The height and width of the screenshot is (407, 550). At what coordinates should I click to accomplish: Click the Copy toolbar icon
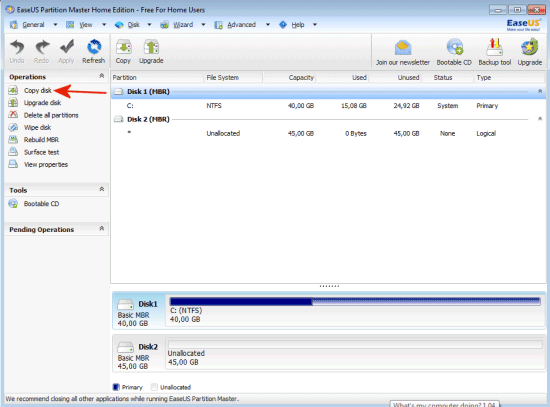(123, 47)
